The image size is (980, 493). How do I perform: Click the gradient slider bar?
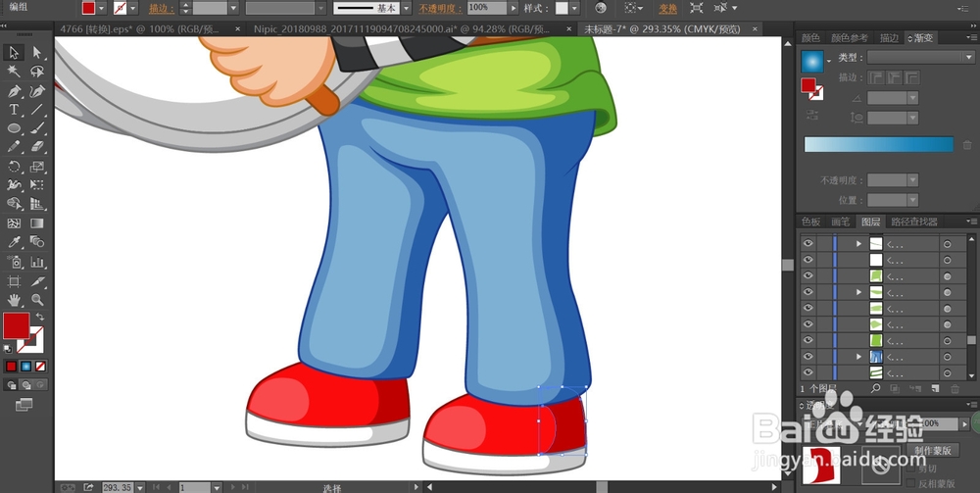tap(879, 144)
